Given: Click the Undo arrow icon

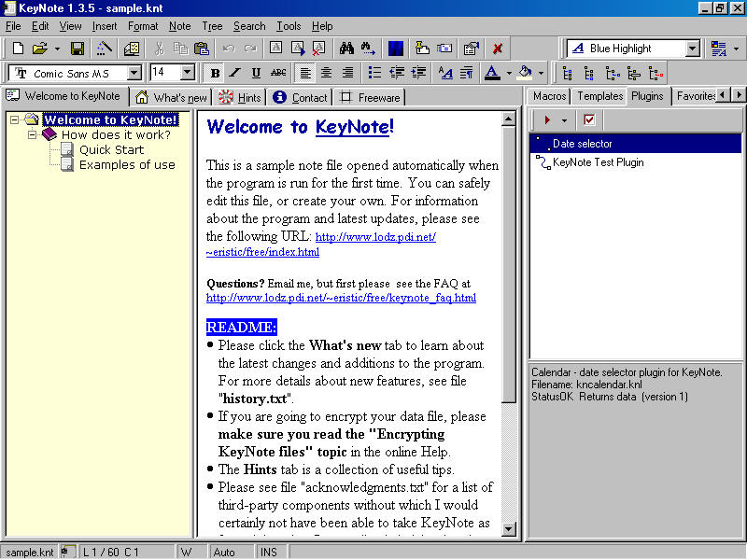Looking at the screenshot, I should (x=229, y=49).
